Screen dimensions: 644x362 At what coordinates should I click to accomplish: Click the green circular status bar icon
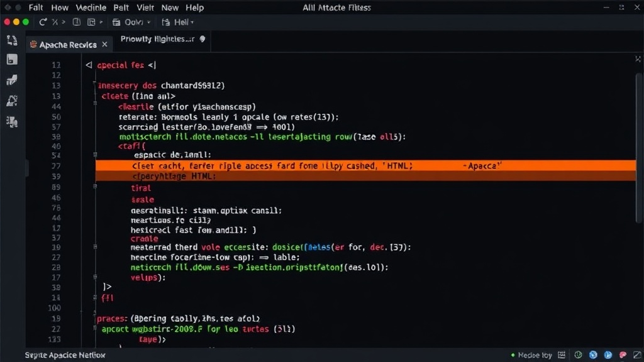[x=578, y=355]
